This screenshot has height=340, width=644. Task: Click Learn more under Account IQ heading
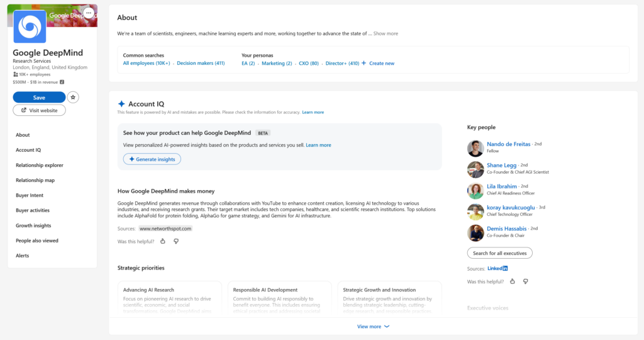point(313,112)
